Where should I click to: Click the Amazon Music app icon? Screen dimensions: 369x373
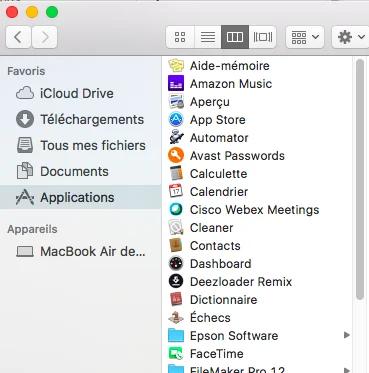(176, 84)
